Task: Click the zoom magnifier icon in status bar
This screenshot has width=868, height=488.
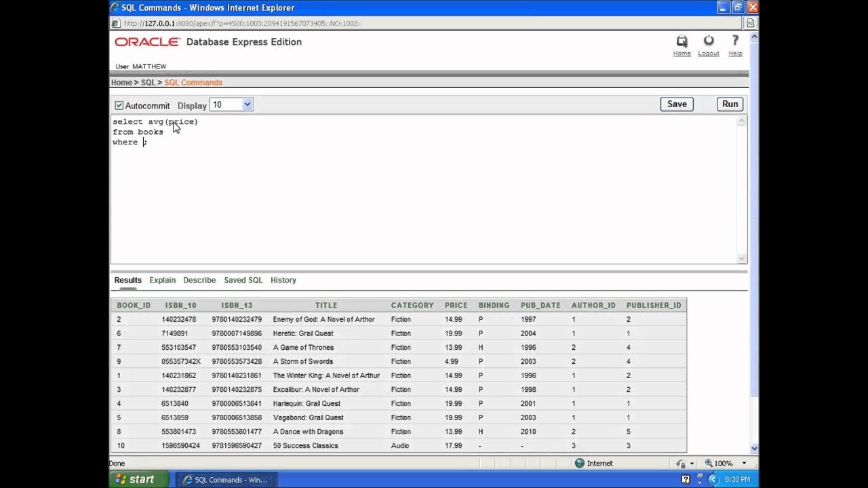Action: (x=709, y=463)
